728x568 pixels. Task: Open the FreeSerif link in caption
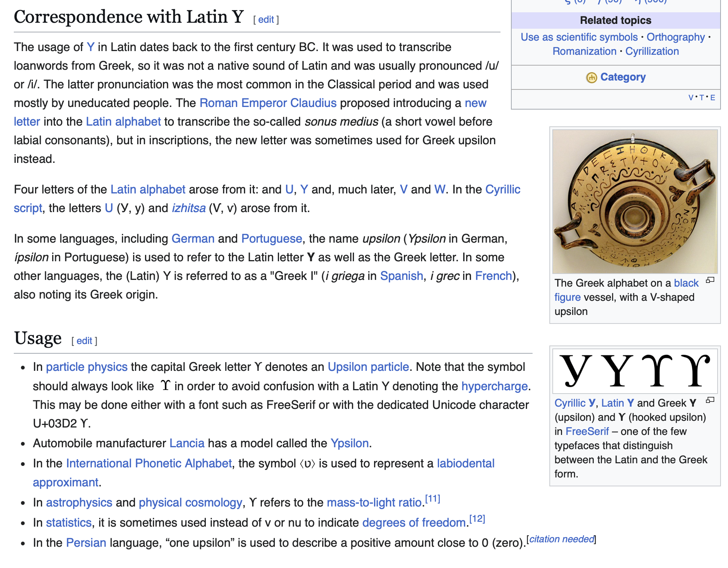587,432
